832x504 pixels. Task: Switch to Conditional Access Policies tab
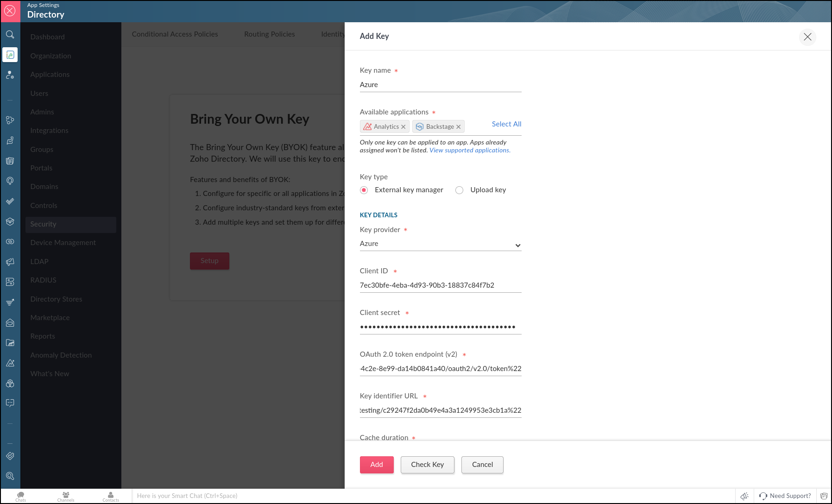[175, 34]
